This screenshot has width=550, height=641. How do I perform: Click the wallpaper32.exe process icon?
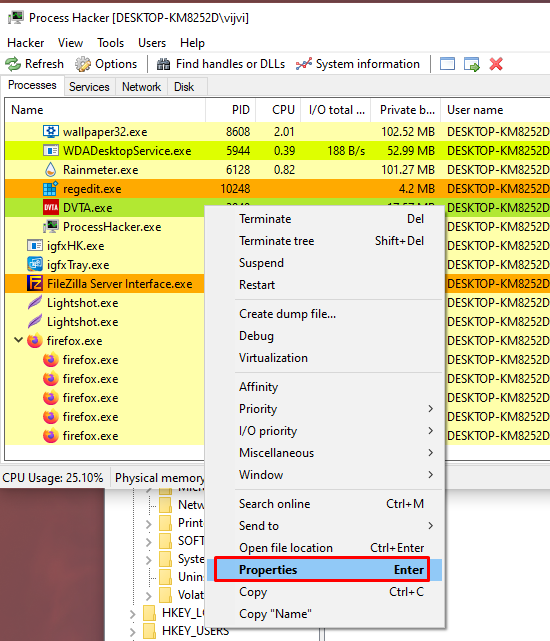pyautogui.click(x=51, y=132)
